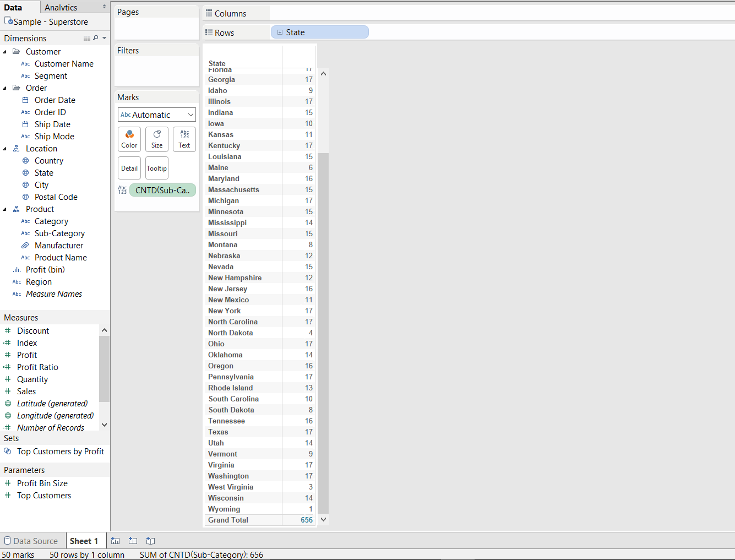Click the North Dakota row label

click(230, 333)
